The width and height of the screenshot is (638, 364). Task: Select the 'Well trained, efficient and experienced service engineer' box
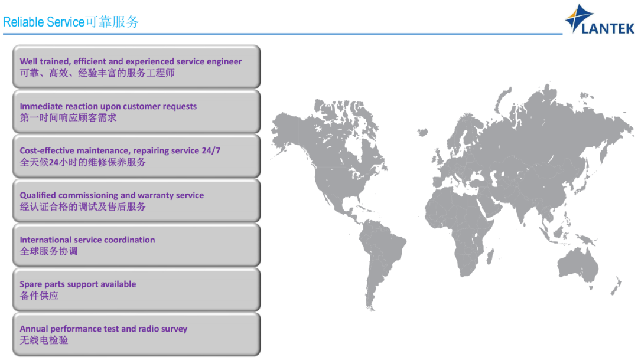(x=136, y=67)
